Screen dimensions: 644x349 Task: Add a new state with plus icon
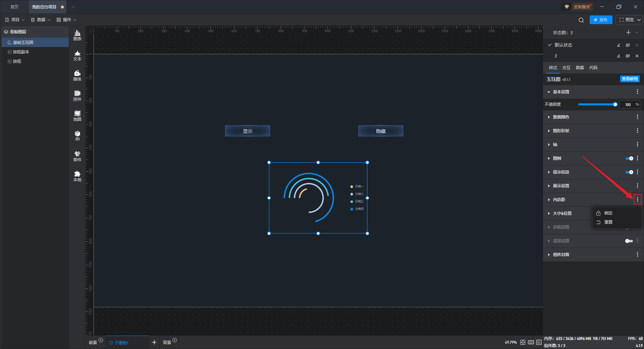628,33
